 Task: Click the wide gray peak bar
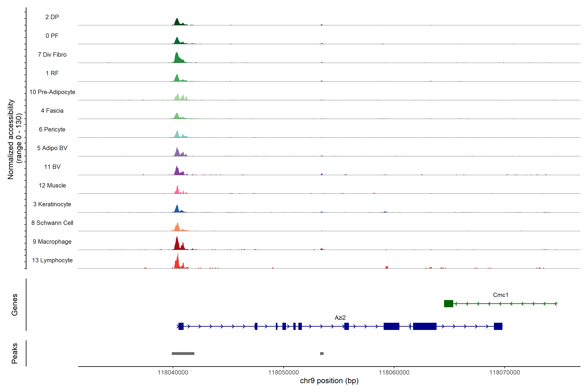tap(183, 353)
